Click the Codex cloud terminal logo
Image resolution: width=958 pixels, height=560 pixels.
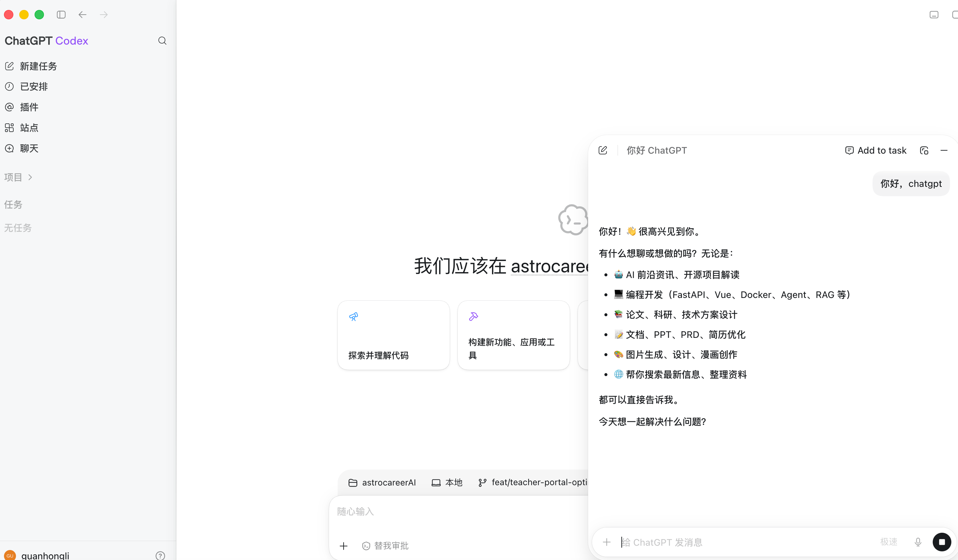point(573,219)
